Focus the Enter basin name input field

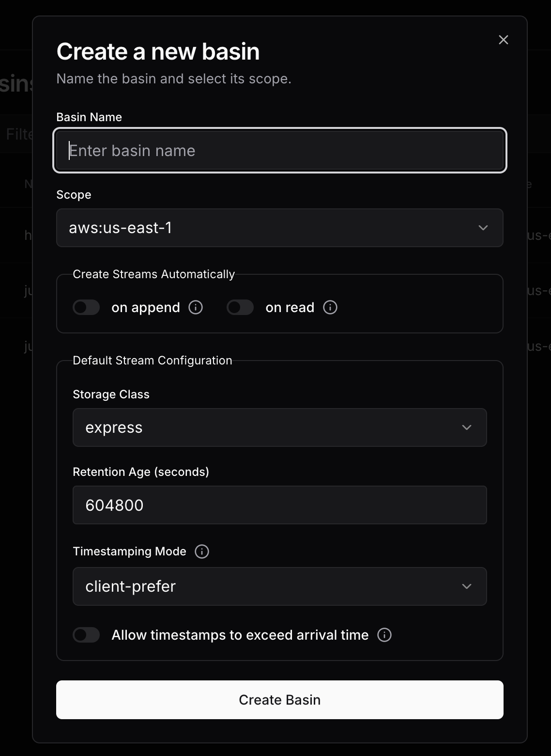pyautogui.click(x=280, y=150)
